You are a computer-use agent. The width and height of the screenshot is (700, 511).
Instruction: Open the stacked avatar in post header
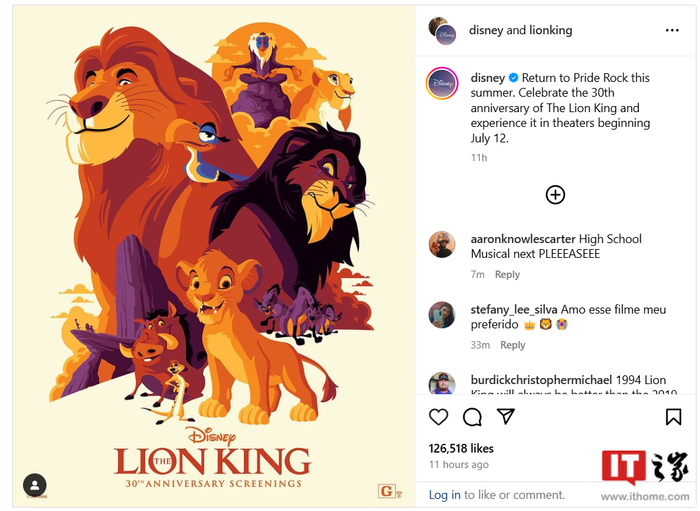(442, 30)
